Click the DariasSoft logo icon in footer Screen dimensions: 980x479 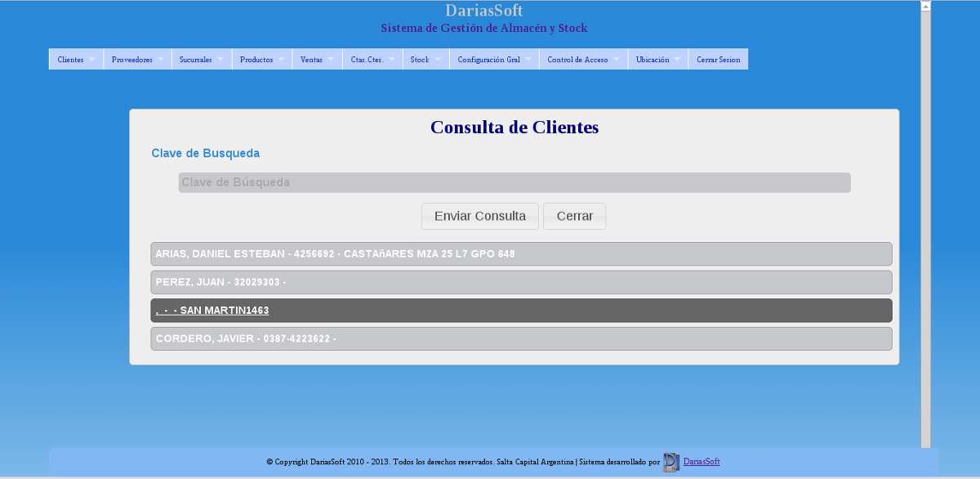tap(670, 462)
